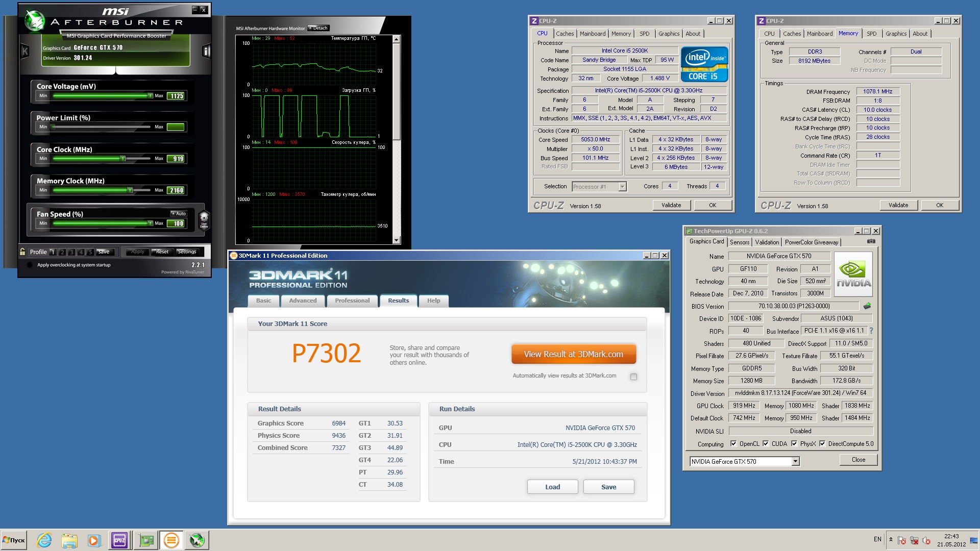The height and width of the screenshot is (551, 980).
Task: Click the hardware monitor scrollbar down arrow
Action: click(x=397, y=240)
